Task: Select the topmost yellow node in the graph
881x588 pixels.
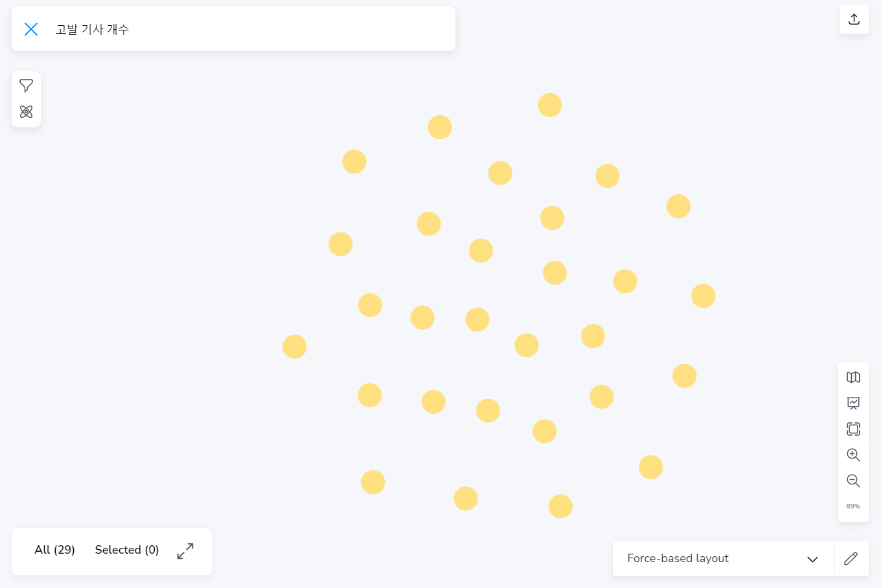Action: (x=550, y=105)
